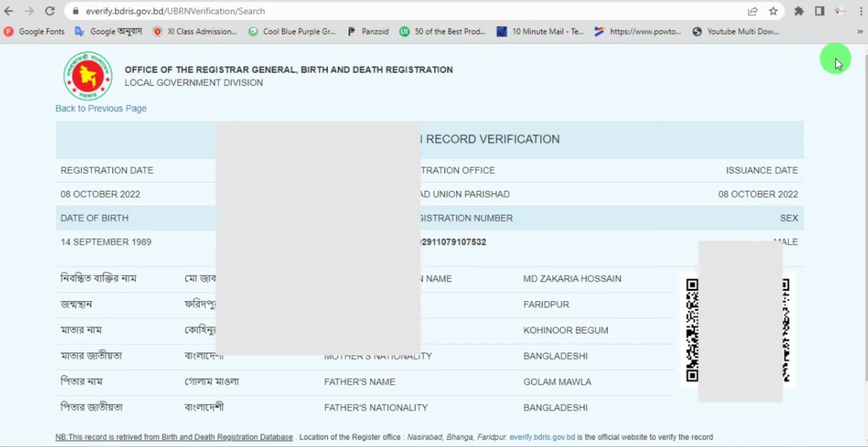Open the 10 Minute Mail bookmark
Screen dimensions: 868x447
pyautogui.click(x=540, y=32)
